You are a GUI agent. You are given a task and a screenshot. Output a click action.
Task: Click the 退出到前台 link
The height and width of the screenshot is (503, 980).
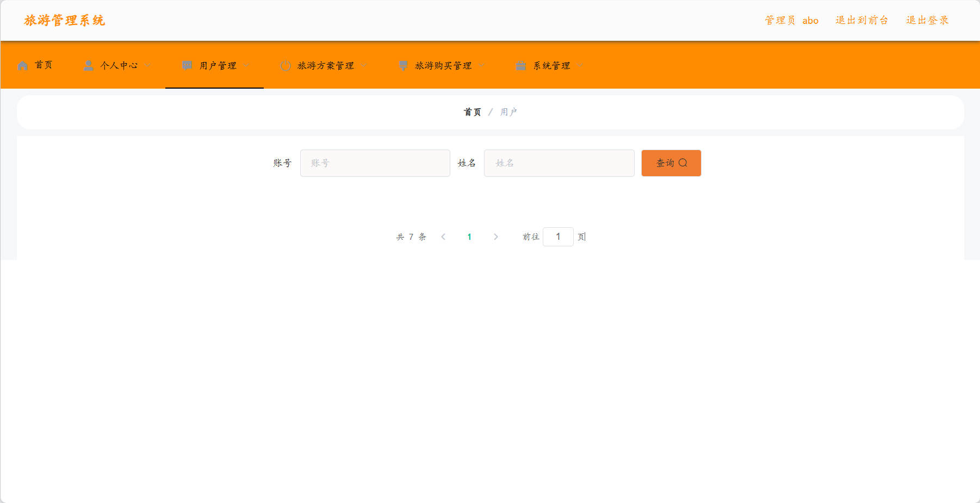click(861, 20)
